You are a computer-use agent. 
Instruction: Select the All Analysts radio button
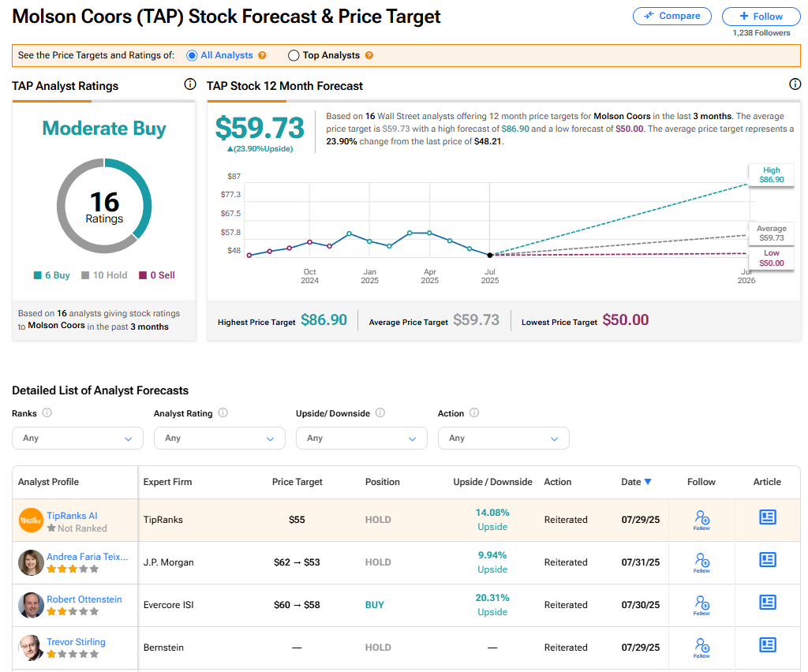(x=192, y=55)
